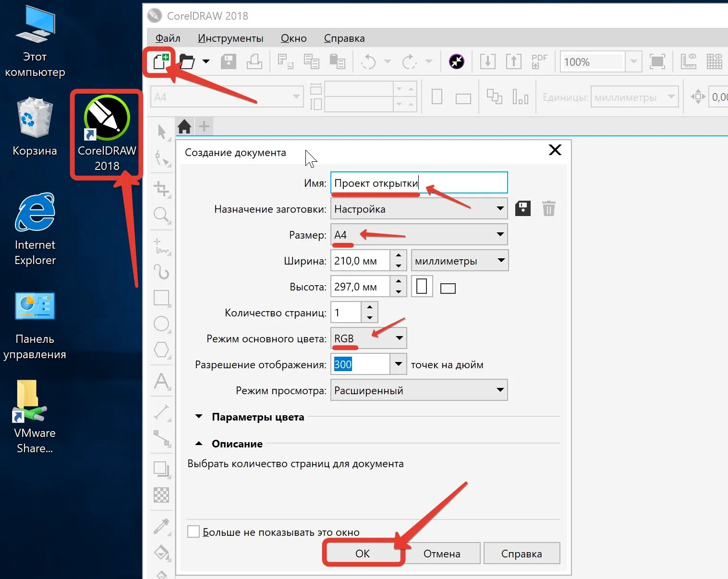728x579 pixels.
Task: Click the Export icon in toolbar
Action: pos(514,61)
